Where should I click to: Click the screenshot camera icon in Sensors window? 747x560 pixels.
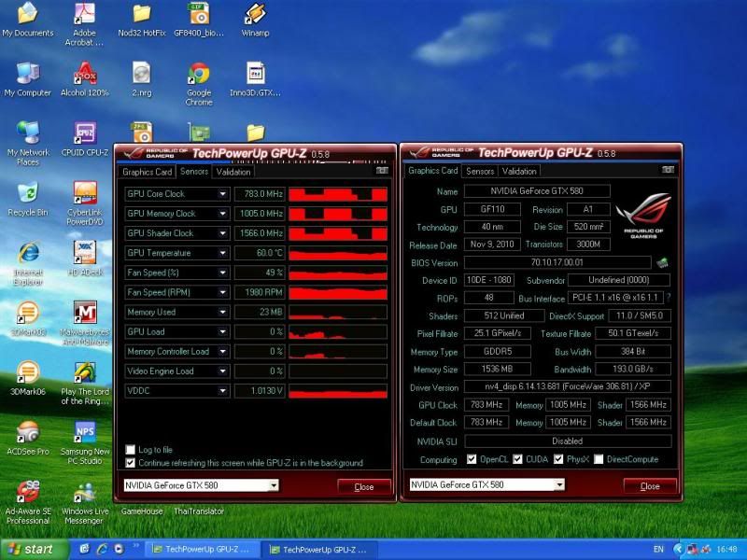(x=381, y=171)
